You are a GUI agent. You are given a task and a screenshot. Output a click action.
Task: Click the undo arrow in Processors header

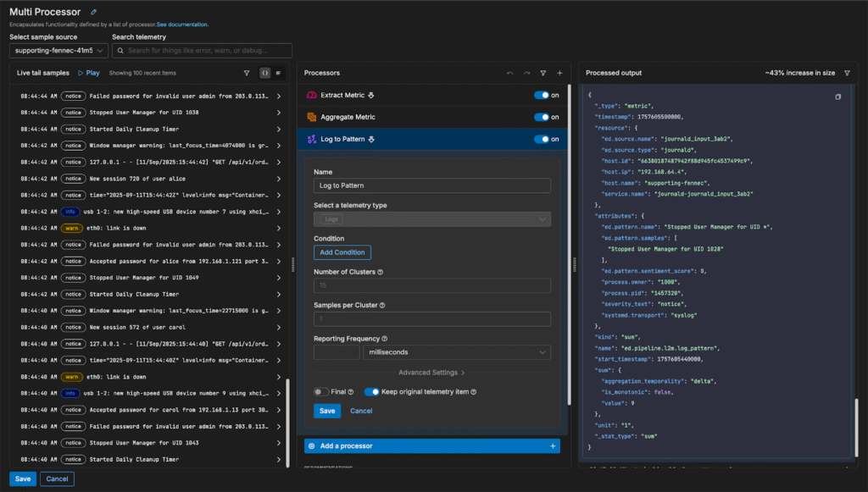click(509, 74)
